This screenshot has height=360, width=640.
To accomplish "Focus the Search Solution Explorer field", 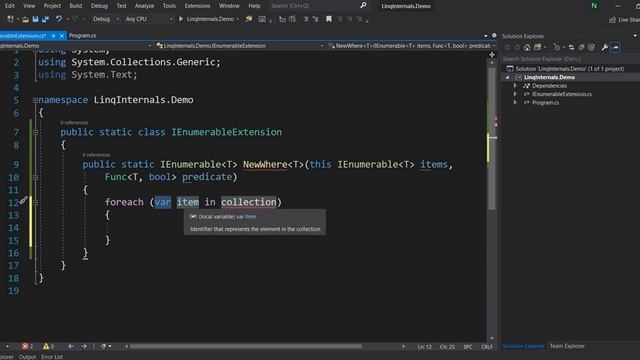I will (x=570, y=59).
